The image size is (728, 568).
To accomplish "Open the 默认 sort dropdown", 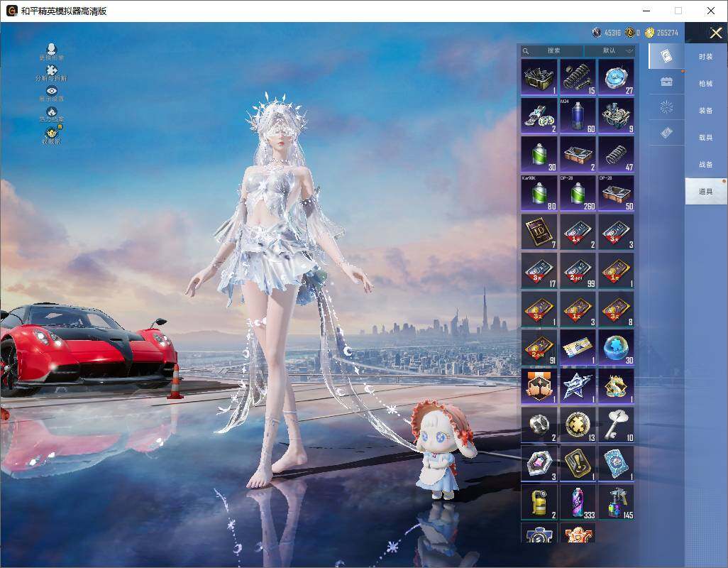I will [x=610, y=50].
